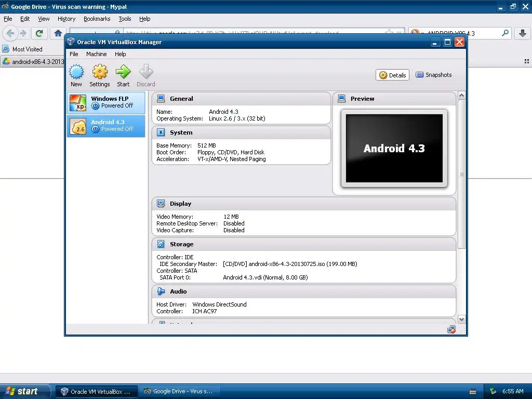Click scroll down arrow in details pane
The image size is (532, 399).
[x=461, y=320]
